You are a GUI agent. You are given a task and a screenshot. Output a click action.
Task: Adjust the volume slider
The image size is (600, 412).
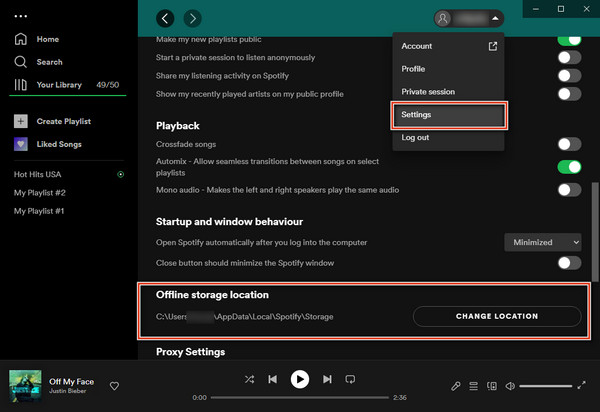point(546,386)
